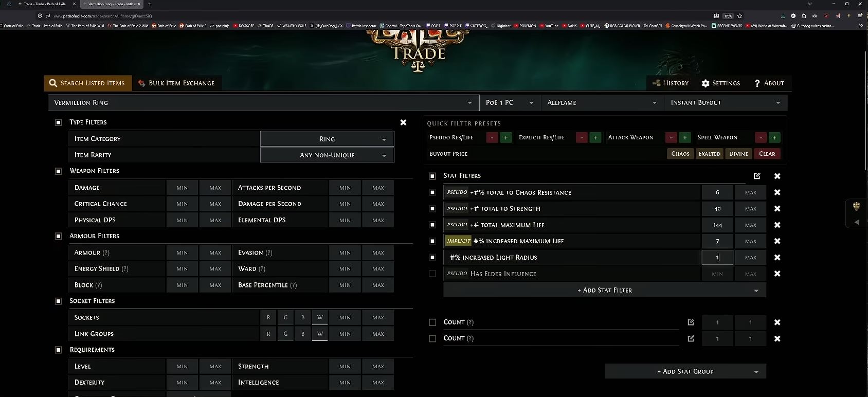868x397 pixels.
Task: Open the History gavel icon
Action: 656,83
